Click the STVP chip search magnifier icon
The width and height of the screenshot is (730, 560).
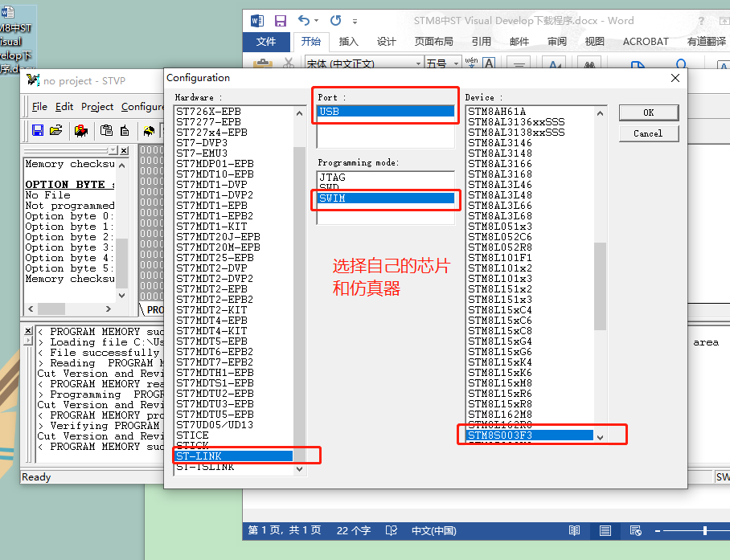click(149, 131)
